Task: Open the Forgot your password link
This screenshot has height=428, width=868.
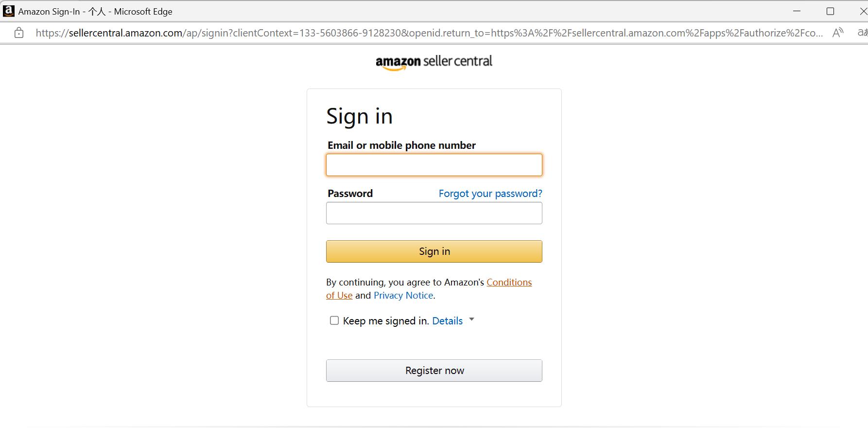Action: pos(490,193)
